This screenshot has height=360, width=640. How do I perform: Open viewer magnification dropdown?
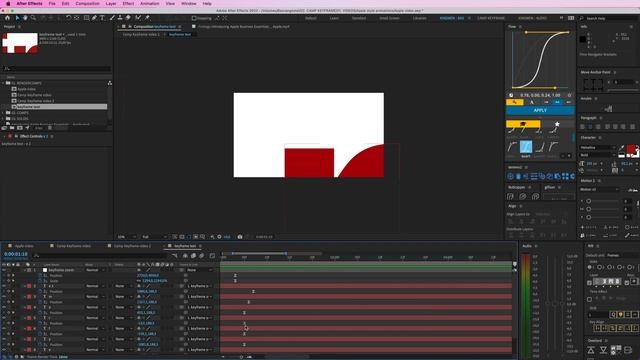[x=127, y=237]
